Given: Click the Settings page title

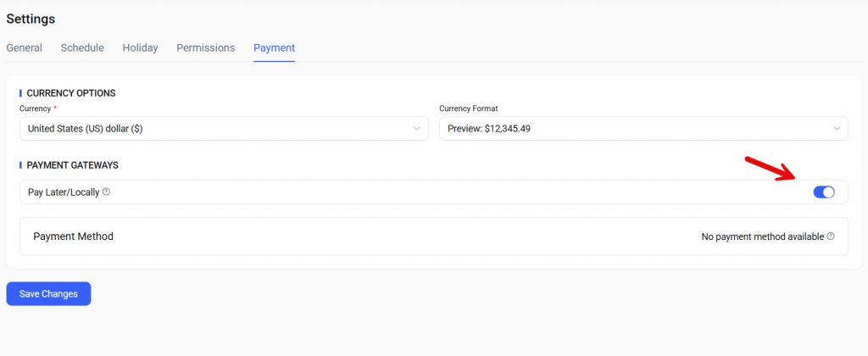Looking at the screenshot, I should pyautogui.click(x=31, y=19).
